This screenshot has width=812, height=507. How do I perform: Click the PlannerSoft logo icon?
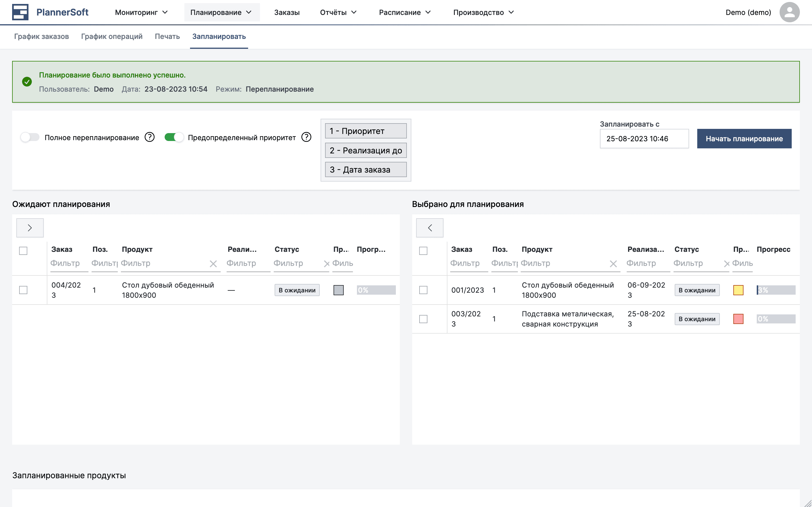click(20, 12)
